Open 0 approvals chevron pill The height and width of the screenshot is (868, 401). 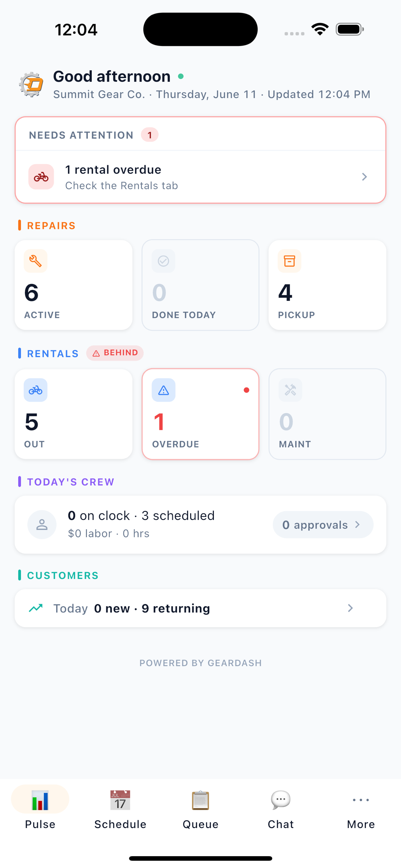(323, 525)
